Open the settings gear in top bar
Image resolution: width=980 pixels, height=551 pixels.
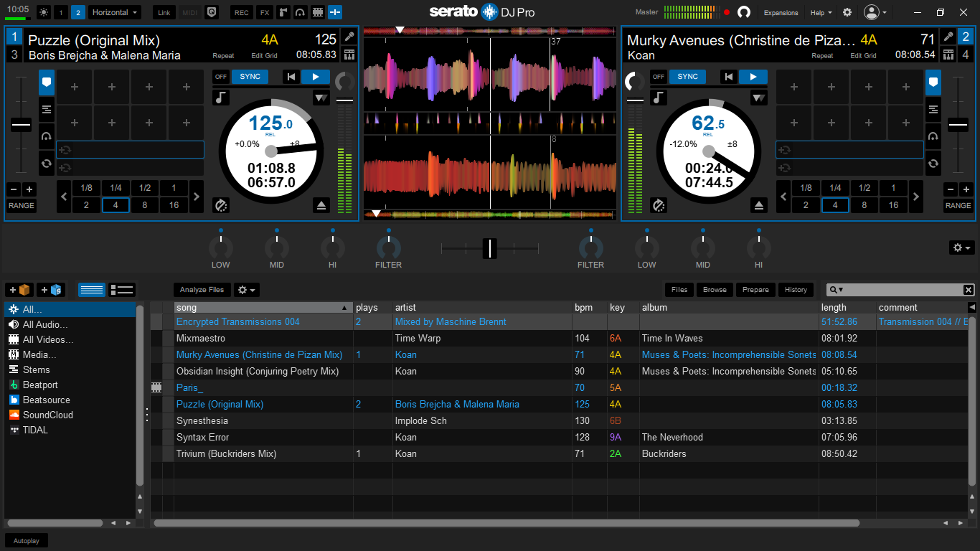click(x=847, y=12)
